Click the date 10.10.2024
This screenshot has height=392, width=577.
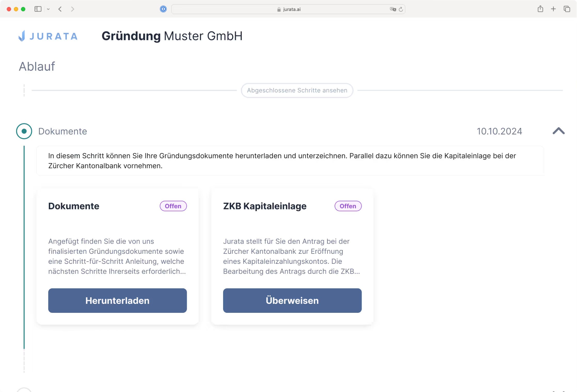pos(499,131)
